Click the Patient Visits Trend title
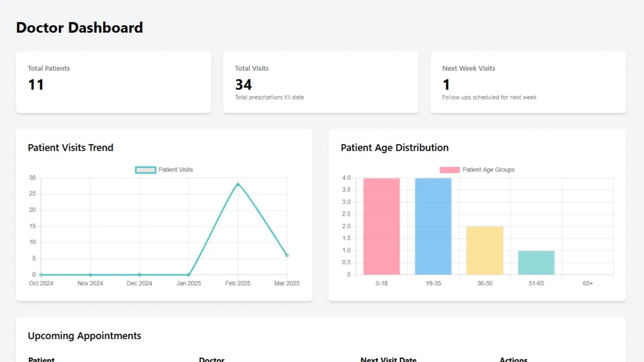 coord(70,147)
